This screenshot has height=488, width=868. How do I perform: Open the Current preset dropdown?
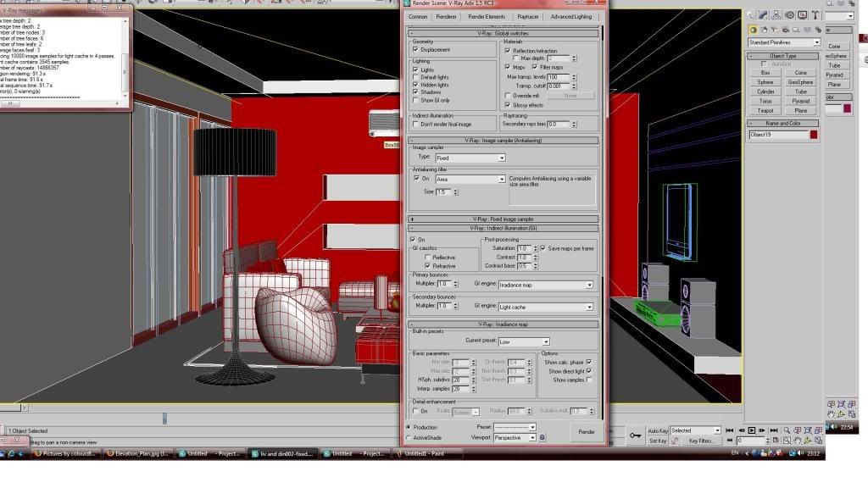(x=523, y=341)
